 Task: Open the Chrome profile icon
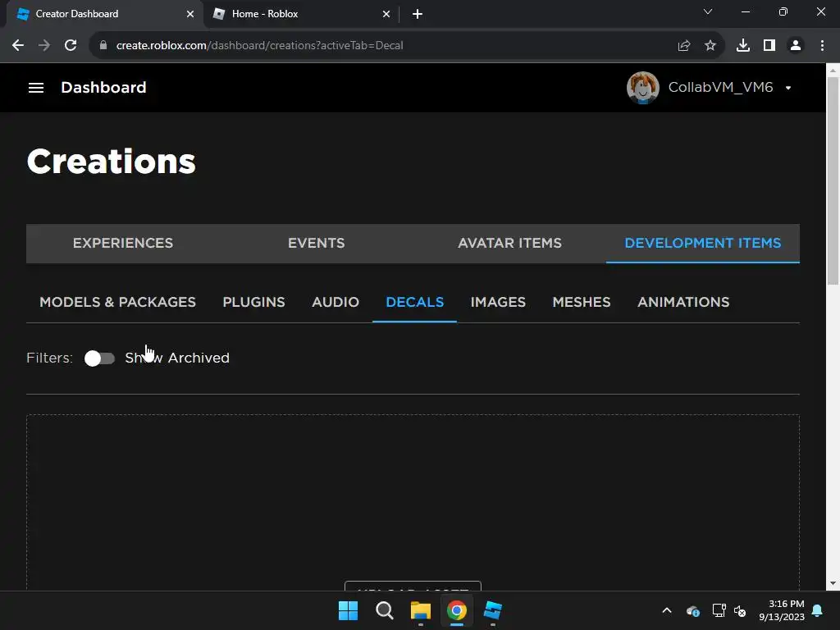[796, 46]
